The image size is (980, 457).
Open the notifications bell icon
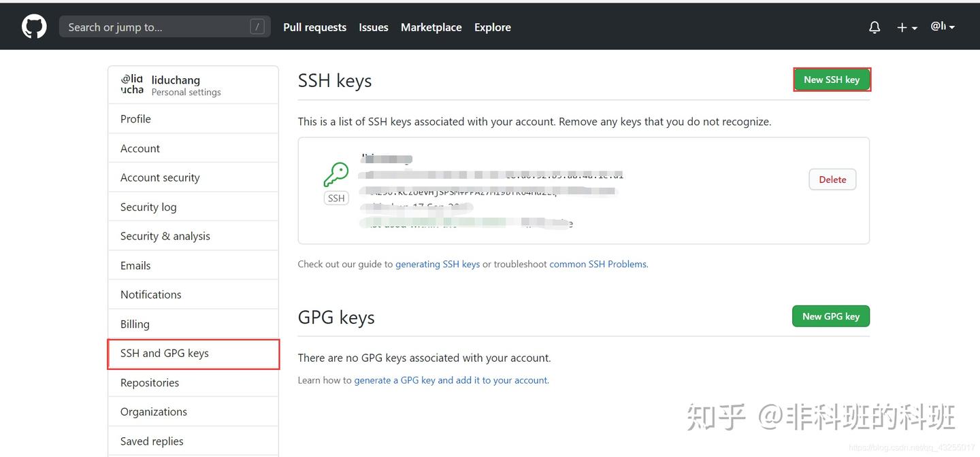875,27
